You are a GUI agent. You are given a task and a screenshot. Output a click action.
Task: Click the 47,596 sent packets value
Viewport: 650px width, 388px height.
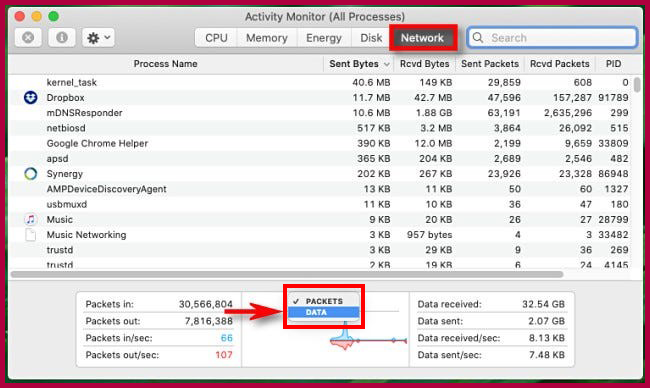pos(504,97)
